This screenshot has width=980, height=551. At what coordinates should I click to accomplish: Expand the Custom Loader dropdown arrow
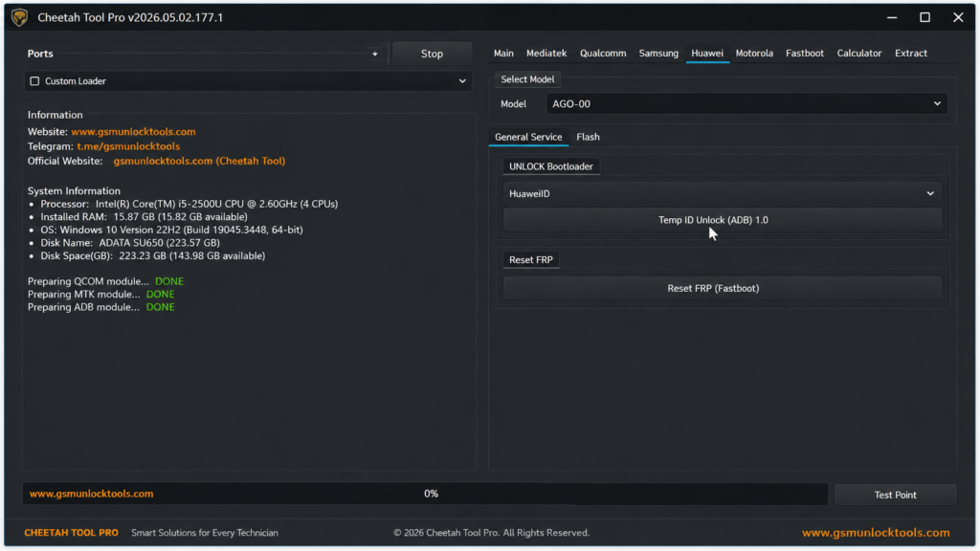pyautogui.click(x=462, y=81)
